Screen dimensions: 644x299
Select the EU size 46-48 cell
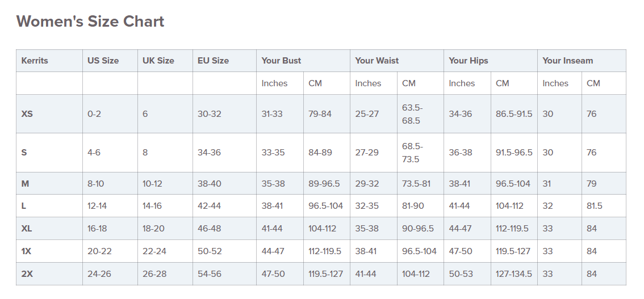210,229
